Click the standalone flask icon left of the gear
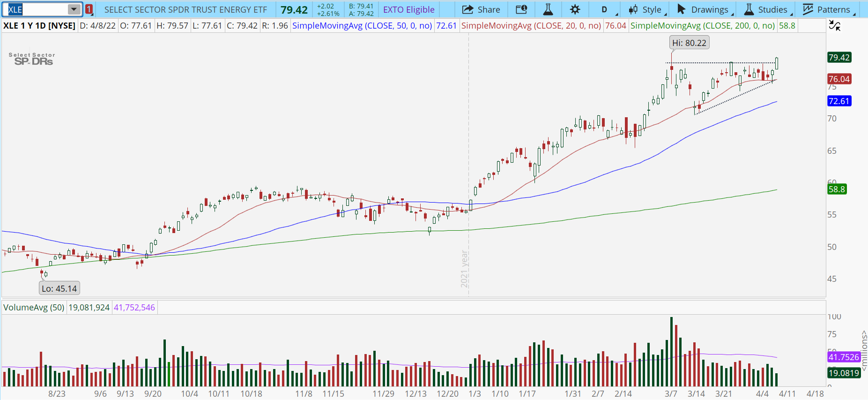Image resolution: width=868 pixels, height=400 pixels. [548, 9]
